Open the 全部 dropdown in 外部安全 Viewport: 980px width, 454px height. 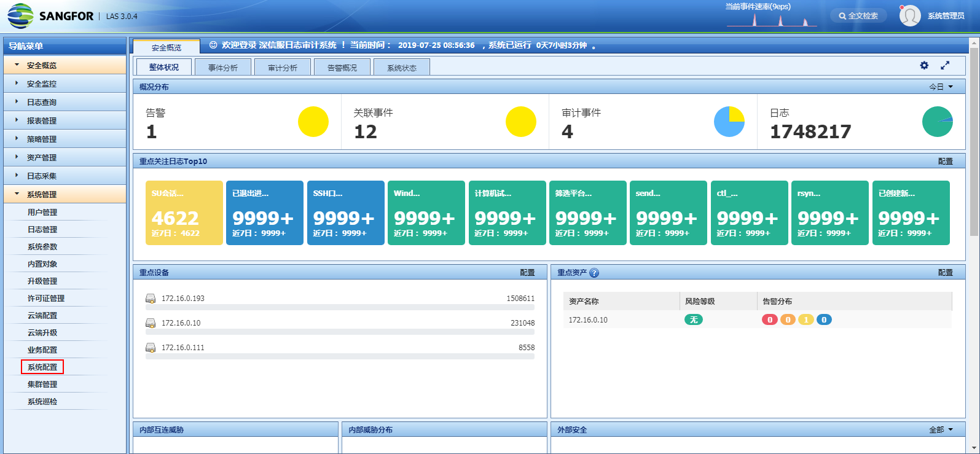941,430
